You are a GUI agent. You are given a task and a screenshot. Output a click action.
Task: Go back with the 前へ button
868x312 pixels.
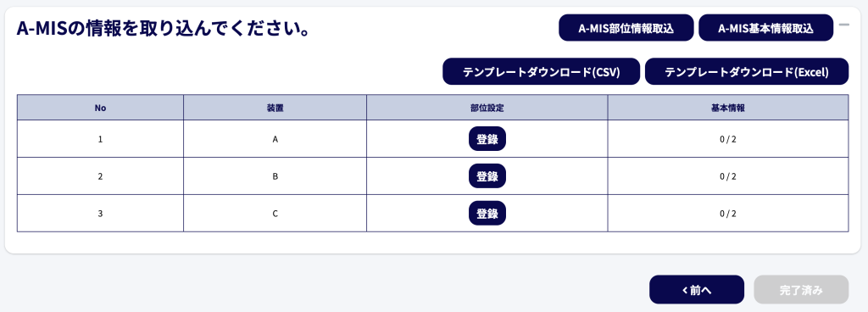[697, 289]
